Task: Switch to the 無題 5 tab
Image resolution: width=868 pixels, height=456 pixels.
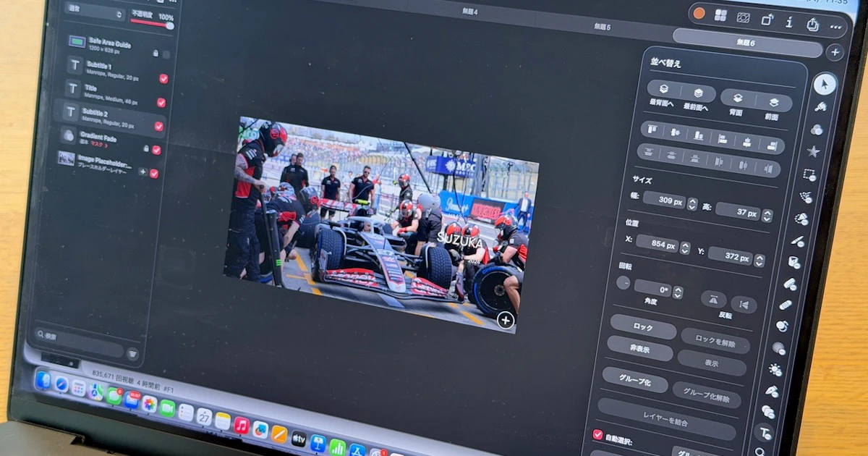Action: pos(602,28)
